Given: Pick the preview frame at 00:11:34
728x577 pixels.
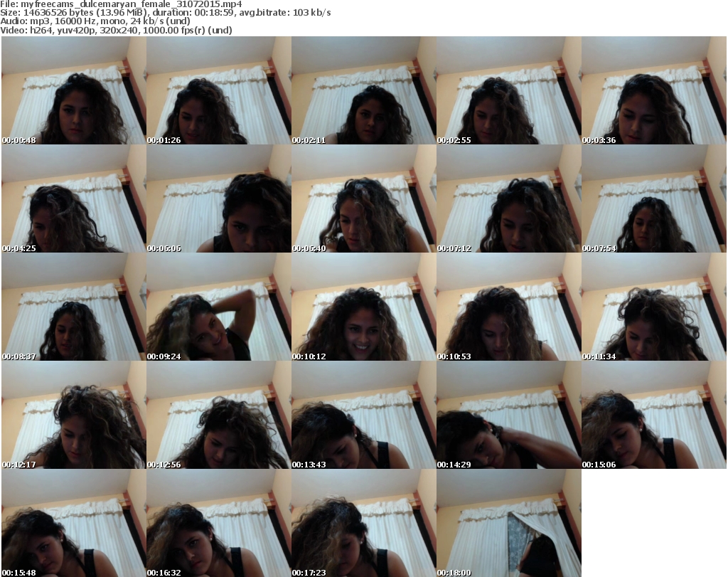Looking at the screenshot, I should pyautogui.click(x=654, y=307).
